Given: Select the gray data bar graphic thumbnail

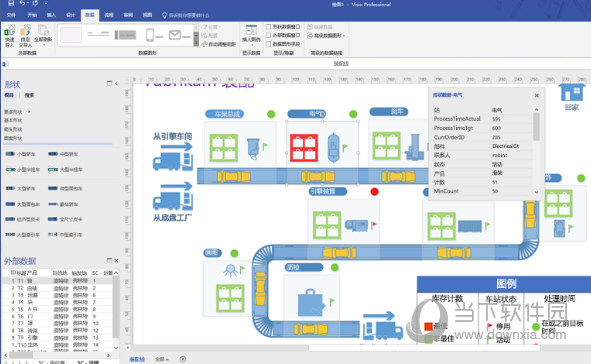Looking at the screenshot, I should (125, 35).
